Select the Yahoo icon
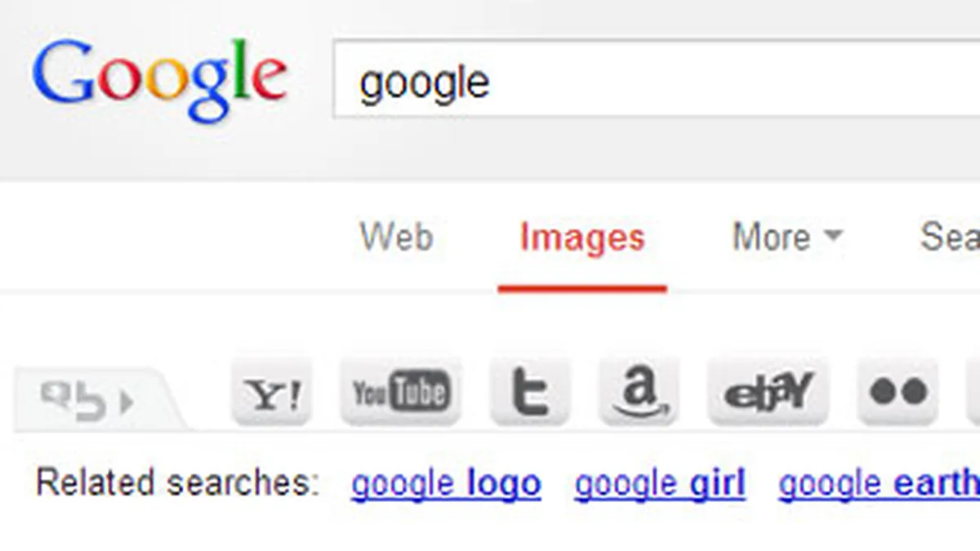Viewport: 980px width, 551px height. coord(271,391)
